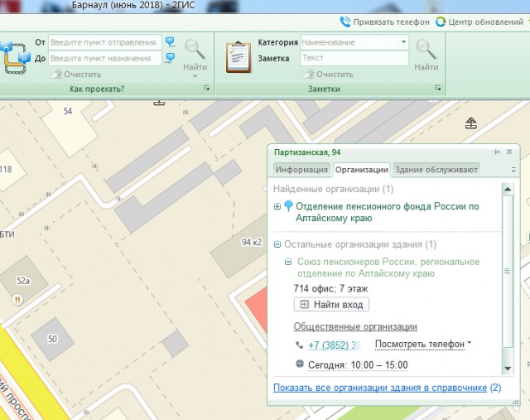Click text 714 офис; 7 этаж

click(330, 288)
